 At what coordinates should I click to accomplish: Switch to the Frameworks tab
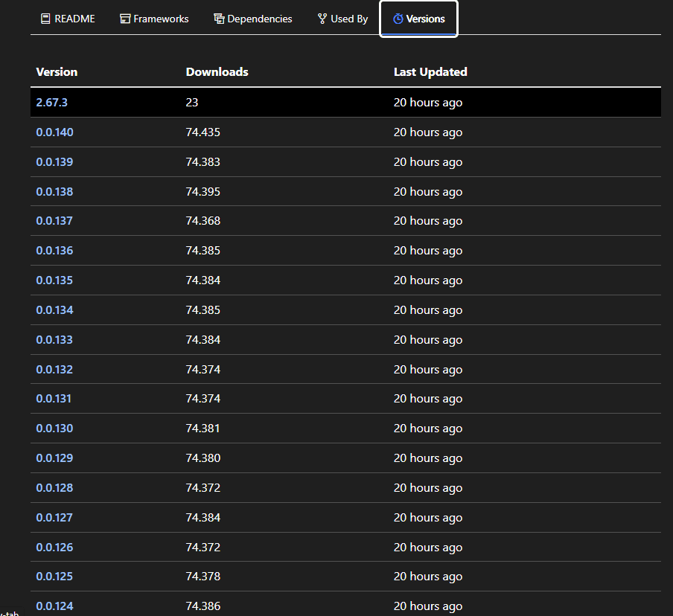coord(154,18)
